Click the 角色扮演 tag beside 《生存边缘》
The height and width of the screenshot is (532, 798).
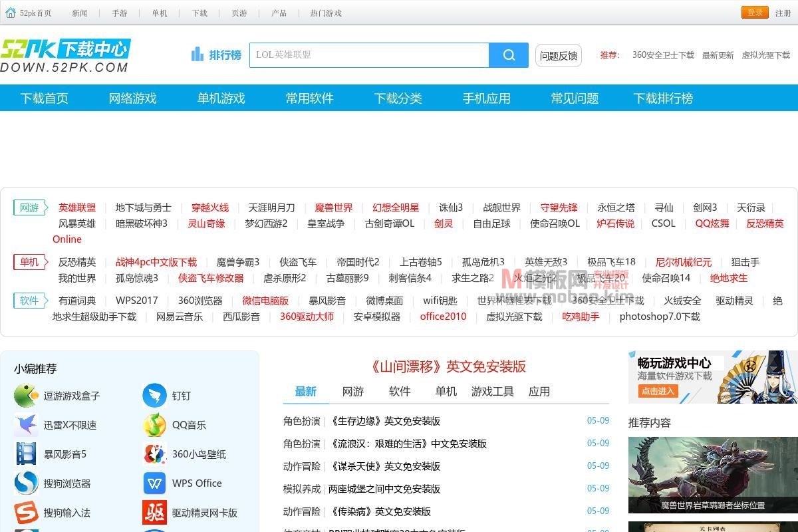pyautogui.click(x=302, y=421)
